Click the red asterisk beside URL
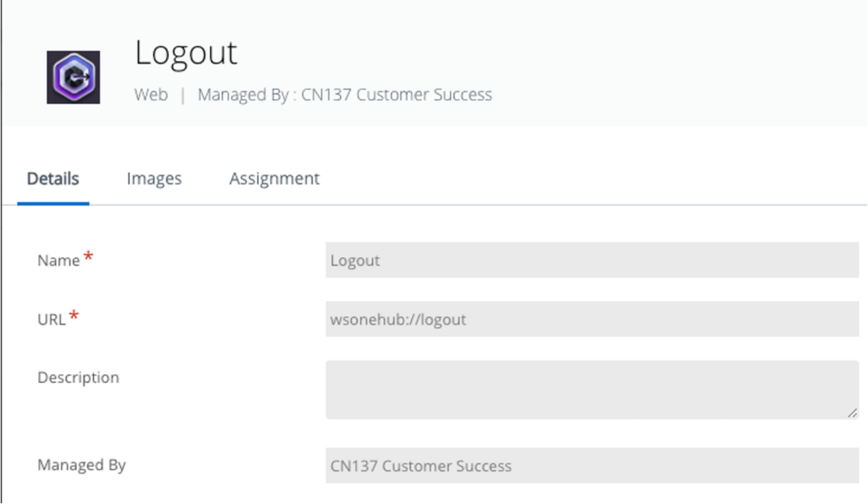This screenshot has width=868, height=504. tap(74, 317)
